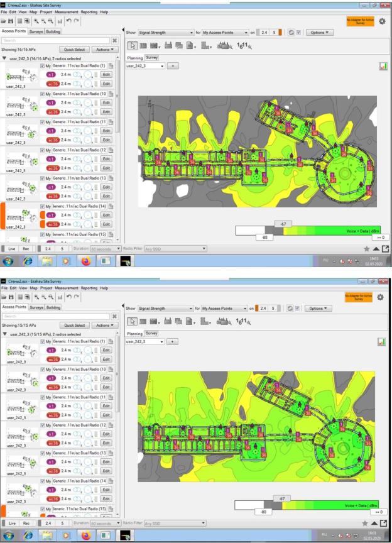Select the edit arrow tool in top window
This screenshot has width=392, height=543.
(x=133, y=46)
